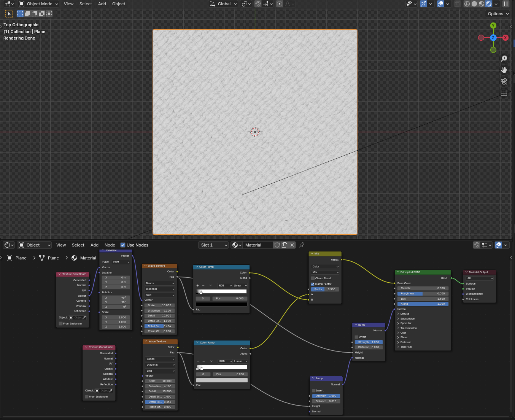Open node editor type selector

coord(9,245)
